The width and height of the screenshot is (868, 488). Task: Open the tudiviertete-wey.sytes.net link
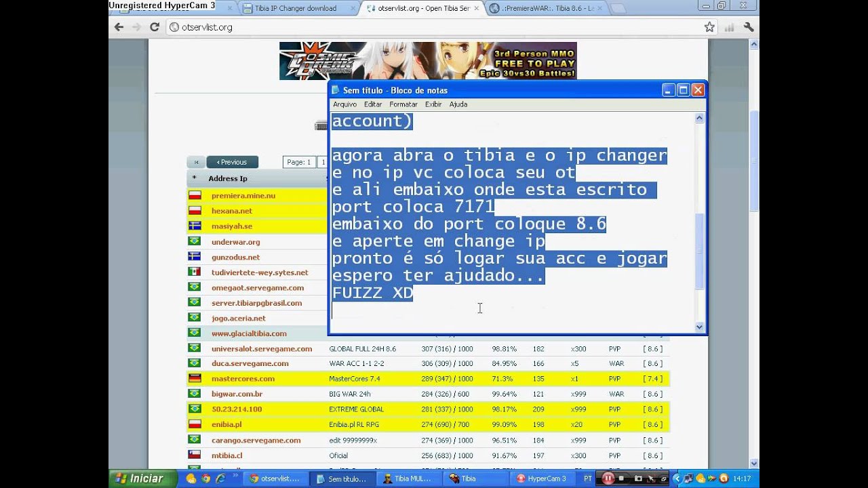click(260, 272)
